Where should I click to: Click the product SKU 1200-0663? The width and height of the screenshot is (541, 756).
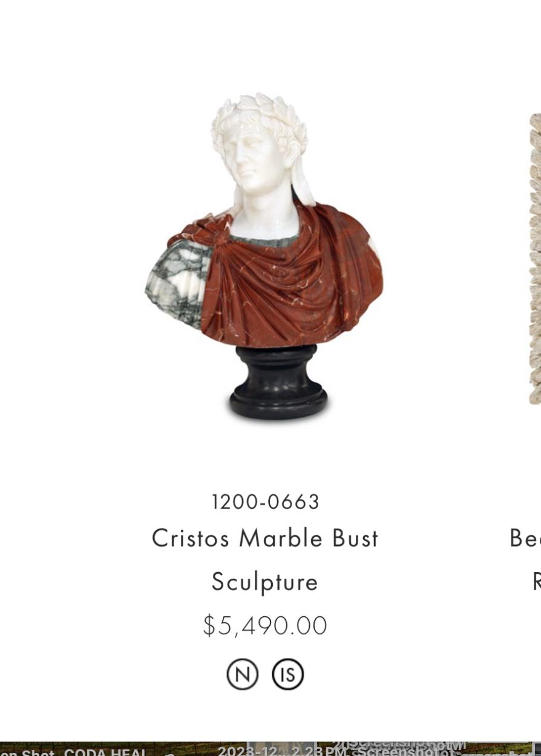[x=265, y=502]
